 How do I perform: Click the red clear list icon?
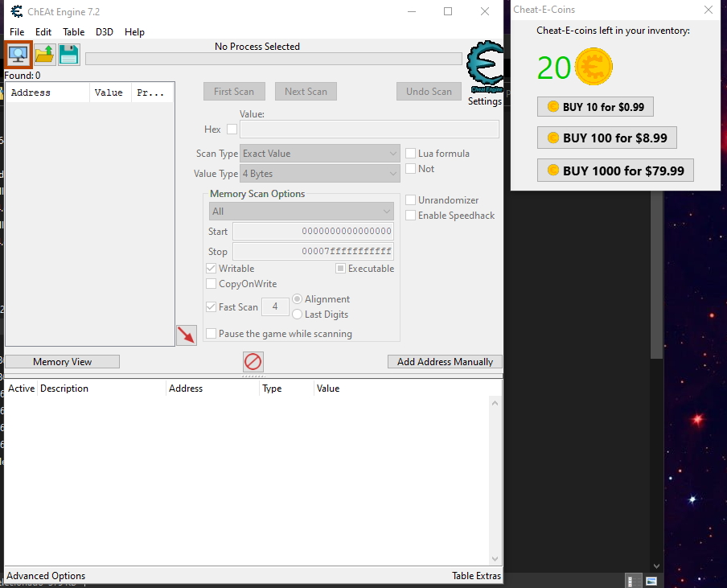253,362
